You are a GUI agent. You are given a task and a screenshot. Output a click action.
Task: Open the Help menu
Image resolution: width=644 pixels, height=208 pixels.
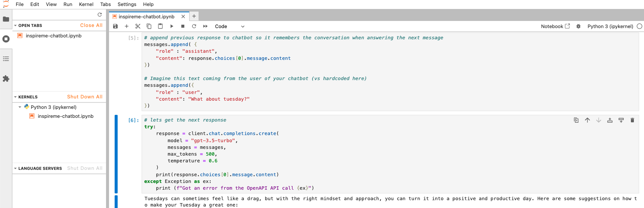pos(148,4)
